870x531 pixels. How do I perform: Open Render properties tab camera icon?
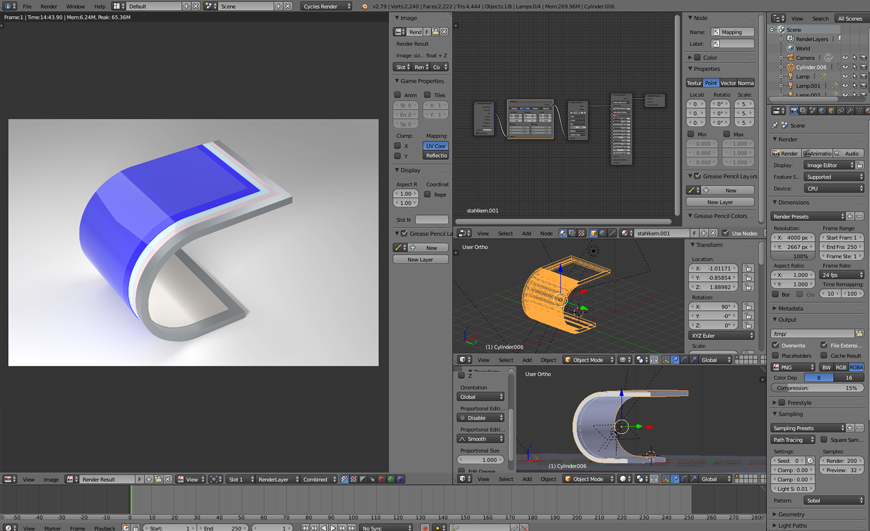[x=795, y=111]
